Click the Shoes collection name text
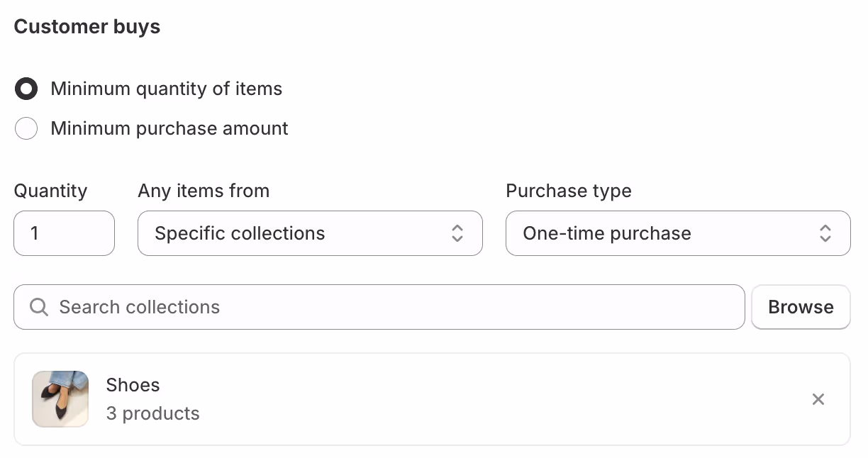The image size is (868, 458). (133, 385)
